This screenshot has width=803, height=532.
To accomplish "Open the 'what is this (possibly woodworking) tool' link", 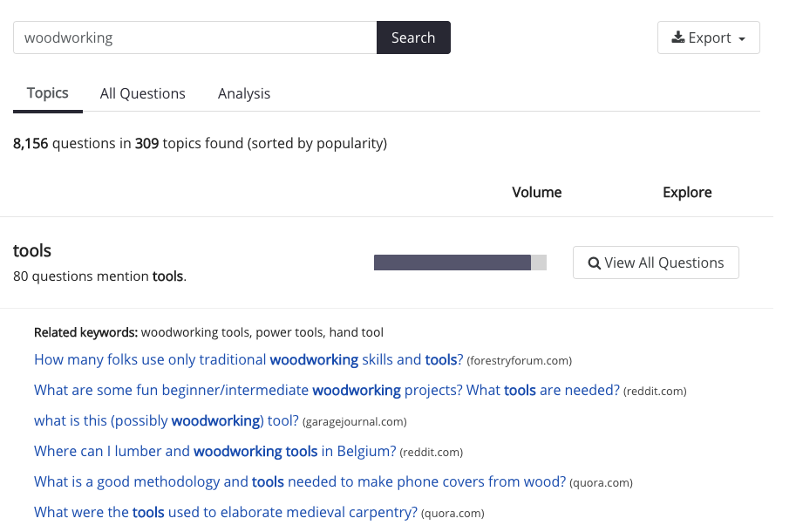I will pyautogui.click(x=166, y=420).
